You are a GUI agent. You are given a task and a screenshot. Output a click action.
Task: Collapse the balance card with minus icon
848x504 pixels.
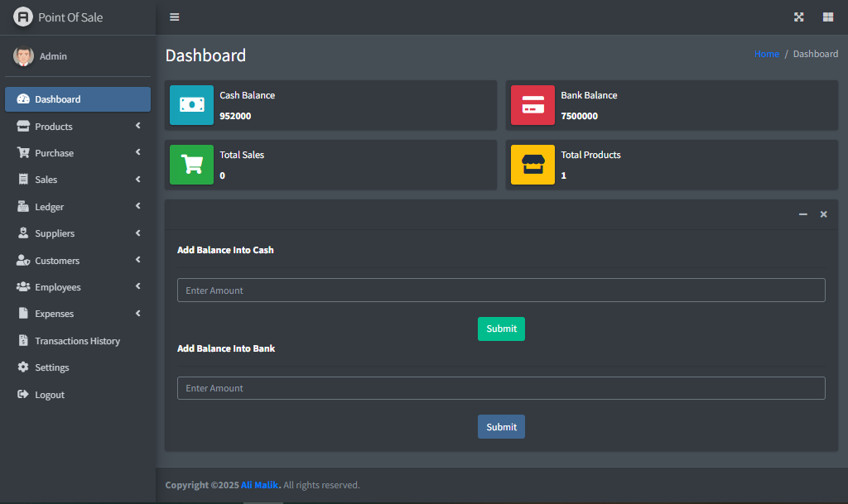(802, 214)
